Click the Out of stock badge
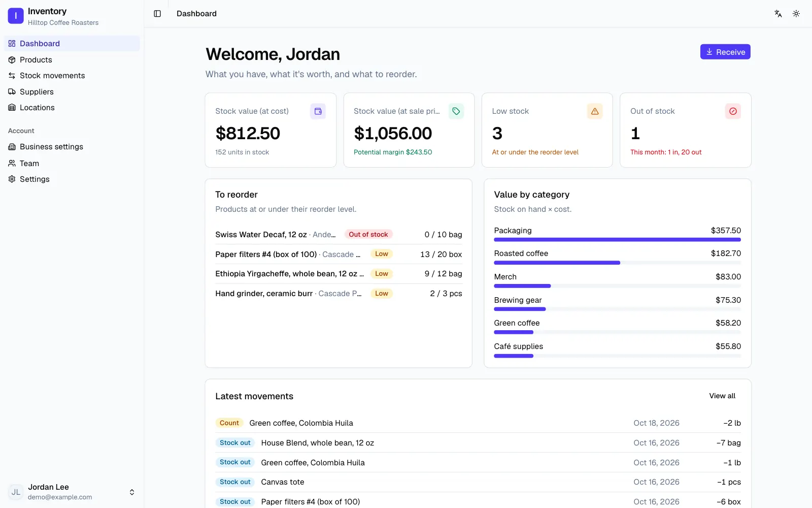812x508 pixels. tap(368, 235)
